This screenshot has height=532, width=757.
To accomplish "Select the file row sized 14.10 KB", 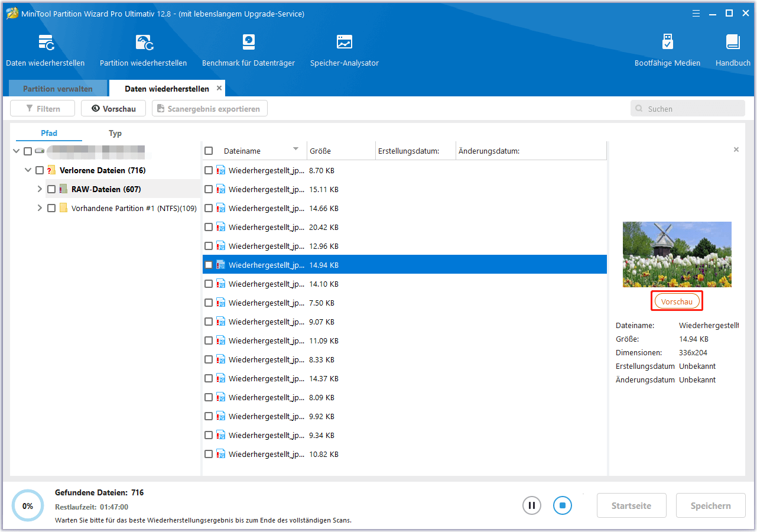I will [x=405, y=284].
